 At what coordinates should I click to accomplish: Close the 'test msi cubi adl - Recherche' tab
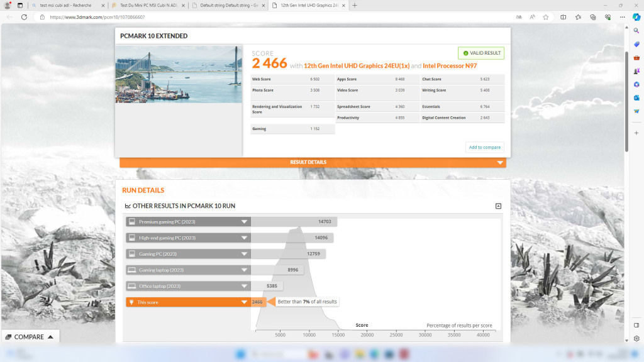point(103,6)
